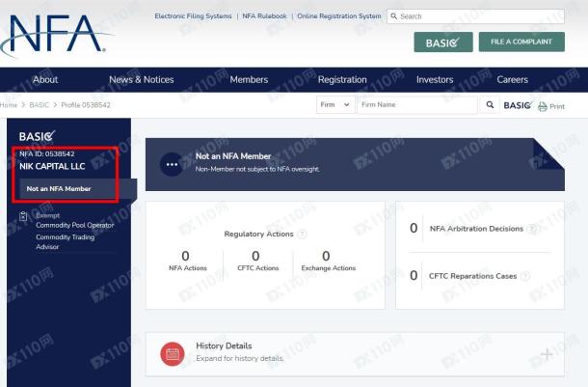This screenshot has width=588, height=387.
Task: Click Profile 0538542 in the breadcrumb
Action: click(x=86, y=105)
